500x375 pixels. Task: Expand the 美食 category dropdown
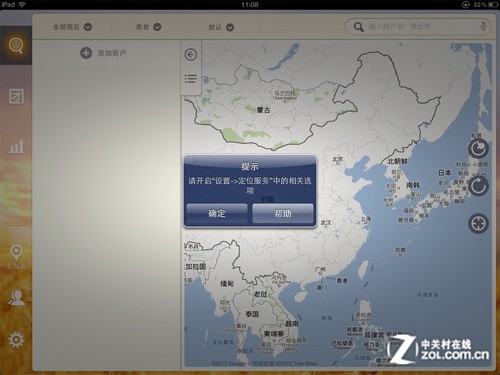coord(149,27)
